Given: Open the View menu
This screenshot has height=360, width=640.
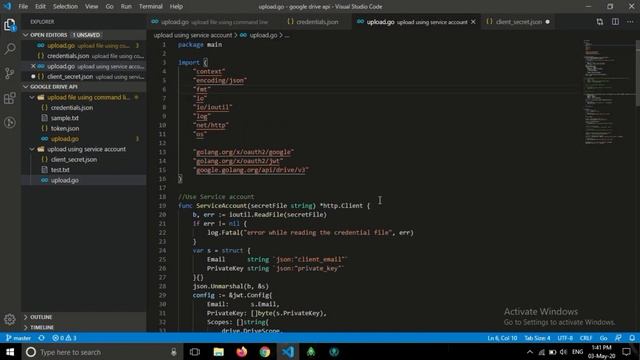Looking at the screenshot, I should pos(91,7).
